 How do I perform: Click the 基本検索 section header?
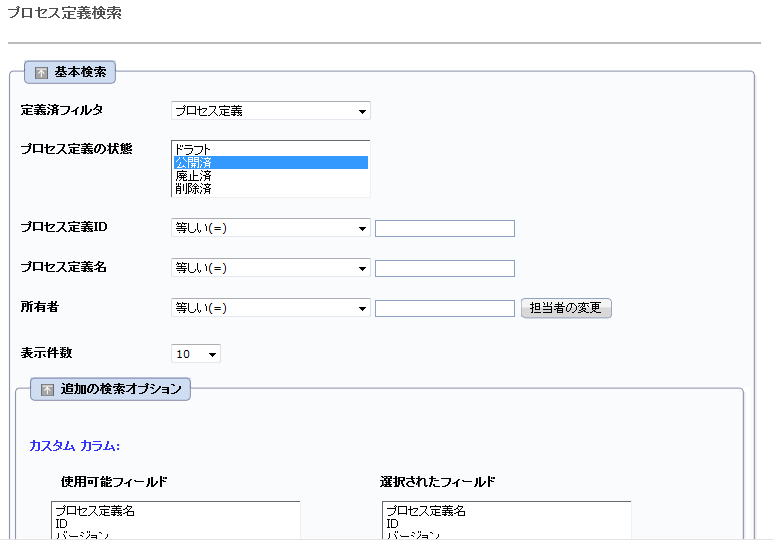[80, 72]
